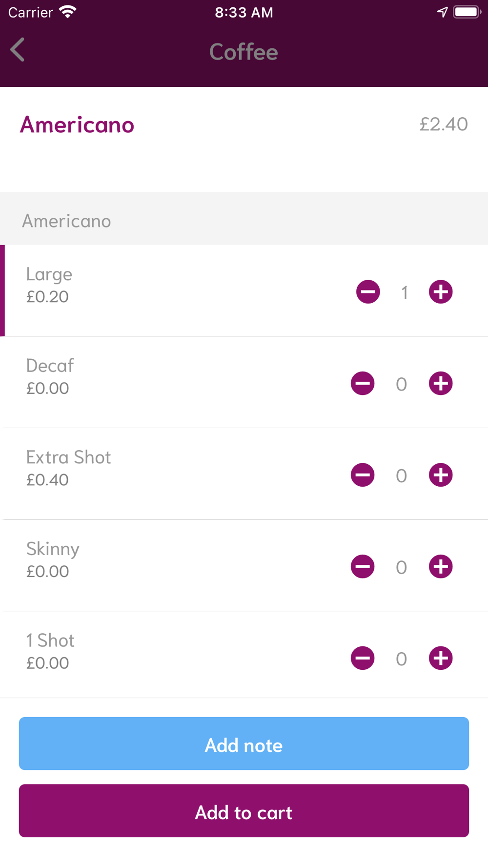Increase Large quantity with plus icon
The image size is (488, 868).
tap(441, 292)
